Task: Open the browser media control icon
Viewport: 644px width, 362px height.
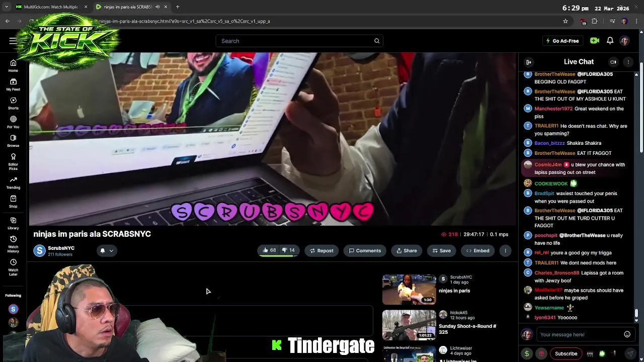Action: [x=612, y=21]
